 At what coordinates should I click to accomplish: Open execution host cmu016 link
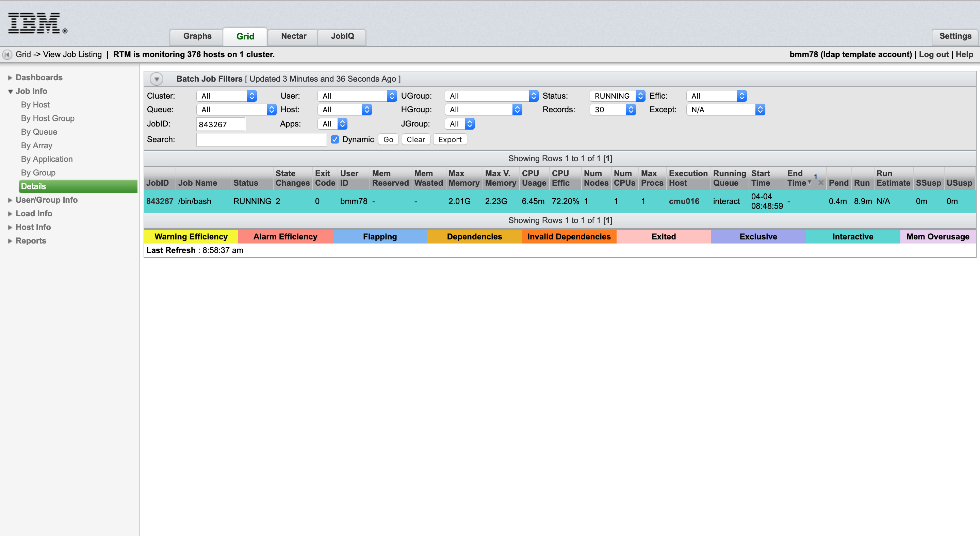pyautogui.click(x=684, y=201)
